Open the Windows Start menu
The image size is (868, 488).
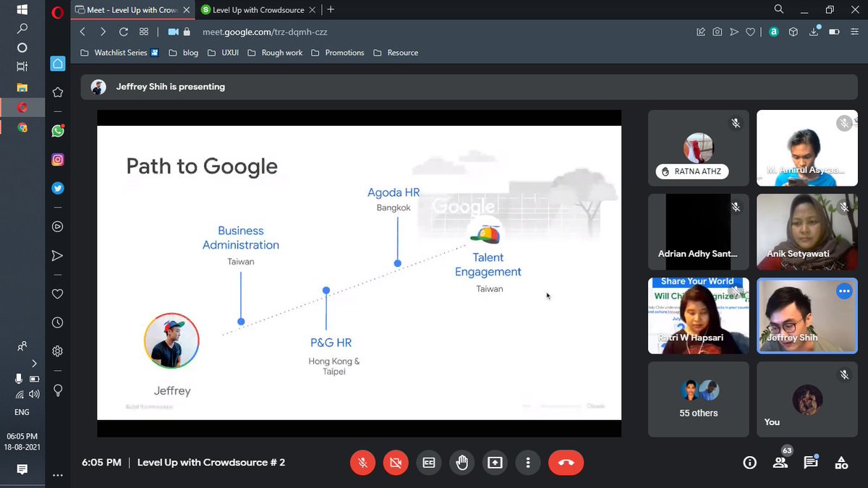point(22,10)
